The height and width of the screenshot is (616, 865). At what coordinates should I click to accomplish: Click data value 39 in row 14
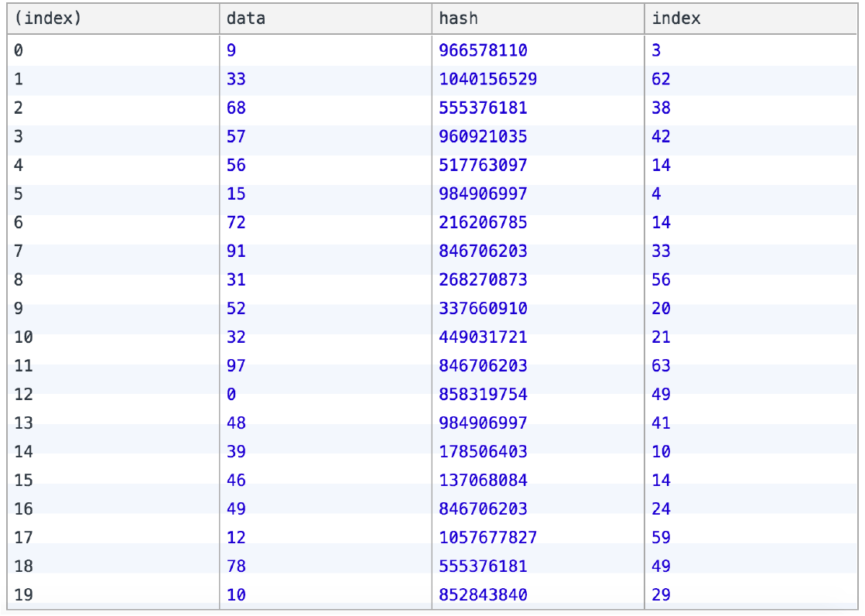(x=236, y=453)
